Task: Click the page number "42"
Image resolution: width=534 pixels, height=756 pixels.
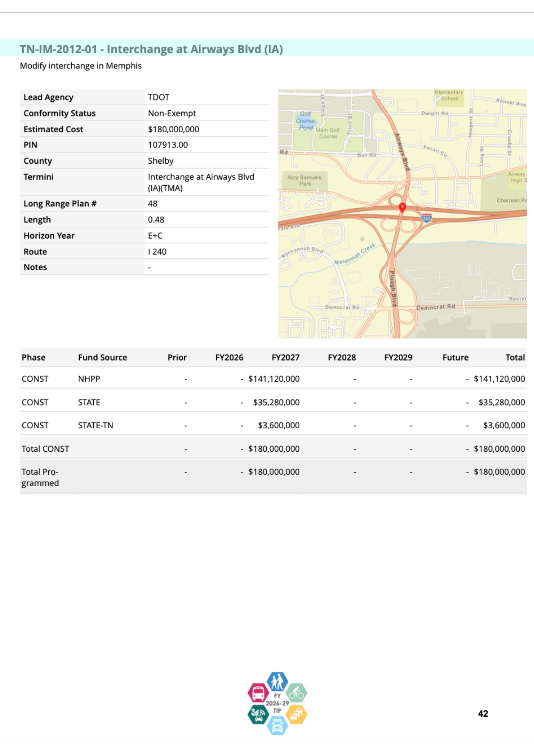Action: click(483, 714)
